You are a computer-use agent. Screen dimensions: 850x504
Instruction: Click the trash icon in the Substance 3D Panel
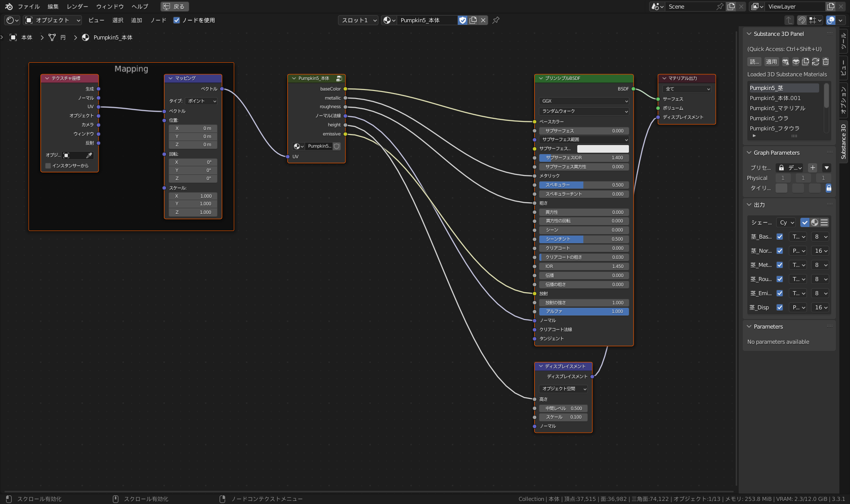pyautogui.click(x=826, y=61)
